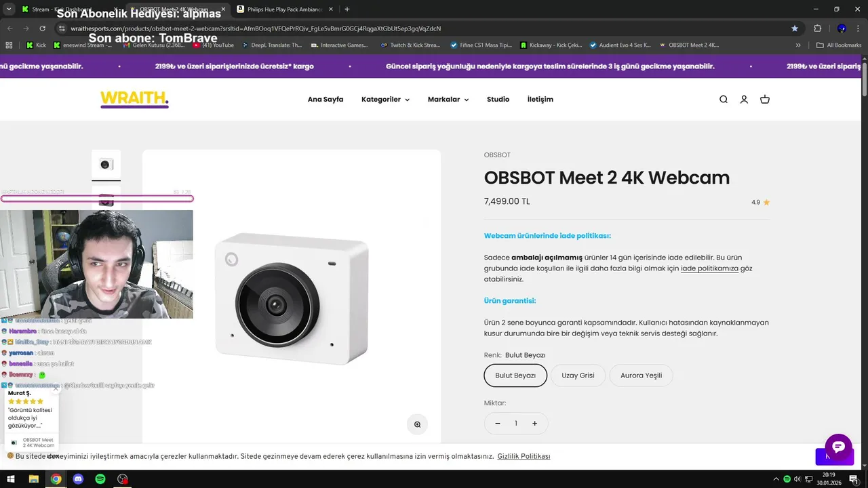868x488 pixels.
Task: Expand the Kategoriler menu
Action: pos(385,100)
